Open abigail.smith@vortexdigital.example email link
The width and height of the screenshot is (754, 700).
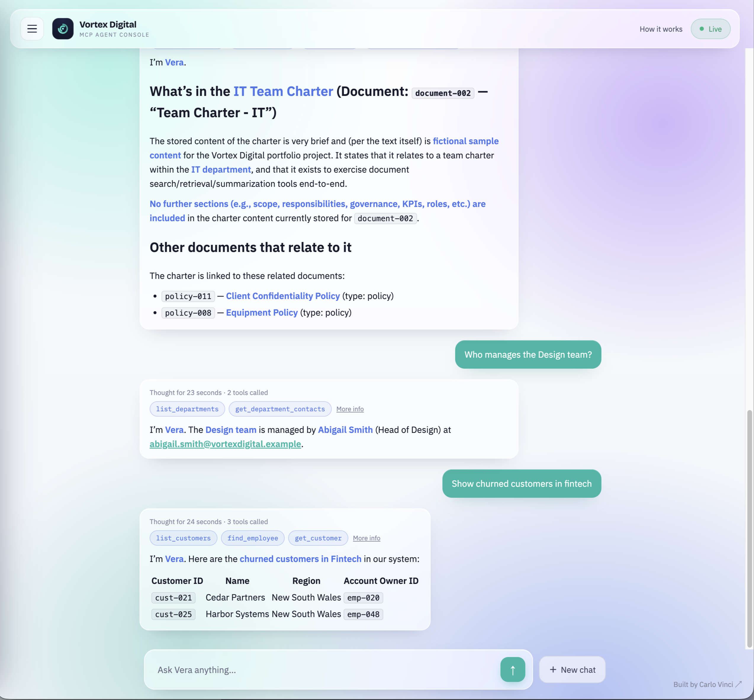[225, 444]
